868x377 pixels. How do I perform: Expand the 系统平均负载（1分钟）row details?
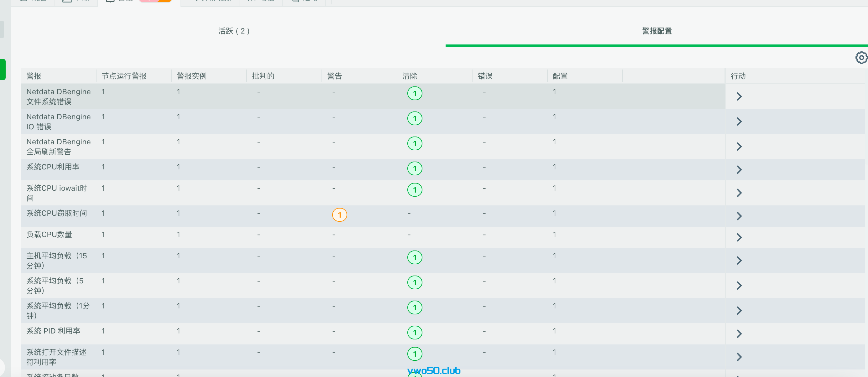click(739, 310)
